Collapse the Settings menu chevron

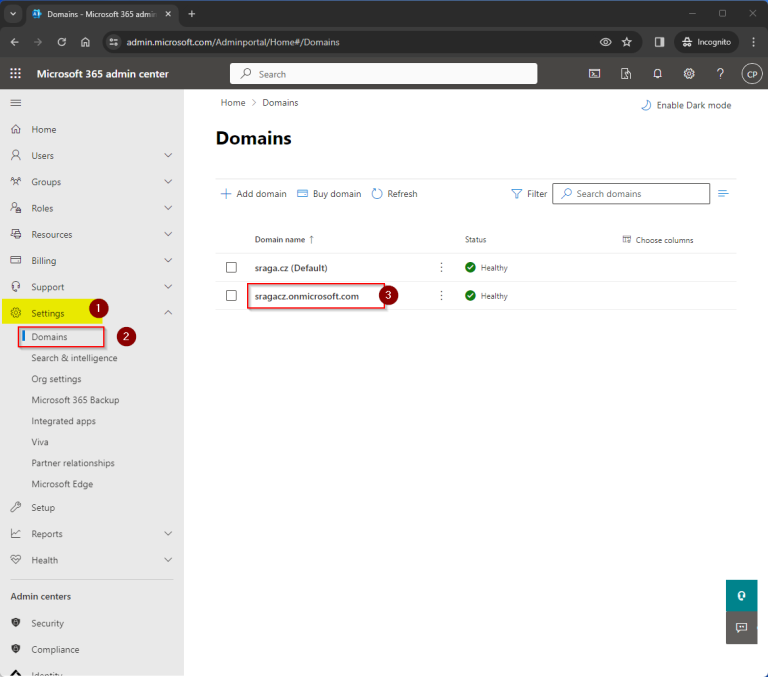[168, 313]
